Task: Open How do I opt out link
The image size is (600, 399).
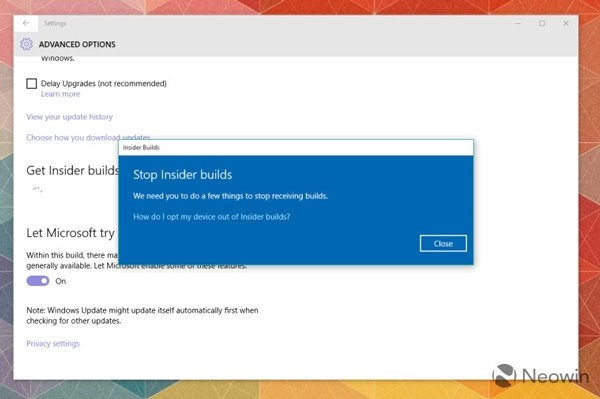Action: (x=212, y=217)
